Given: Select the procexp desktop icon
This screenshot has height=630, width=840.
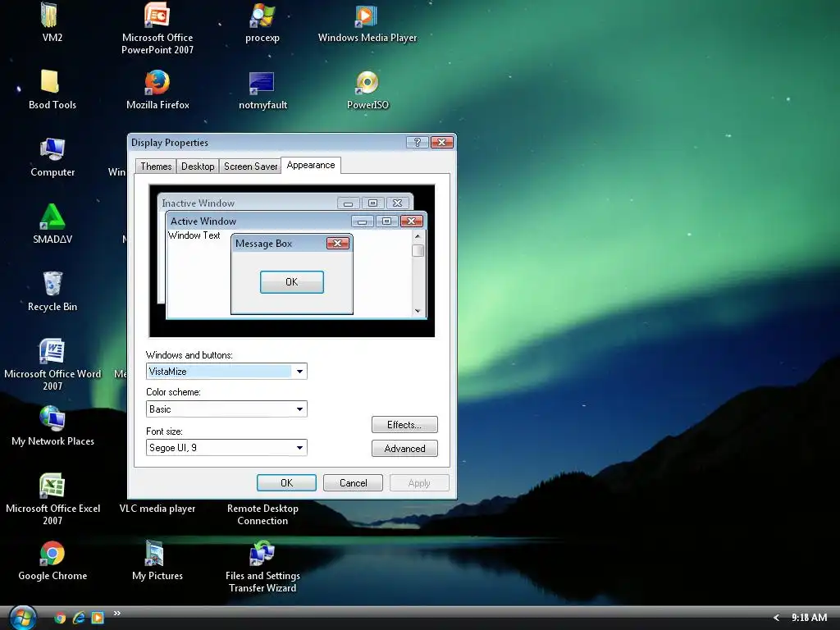Looking at the screenshot, I should [262, 16].
